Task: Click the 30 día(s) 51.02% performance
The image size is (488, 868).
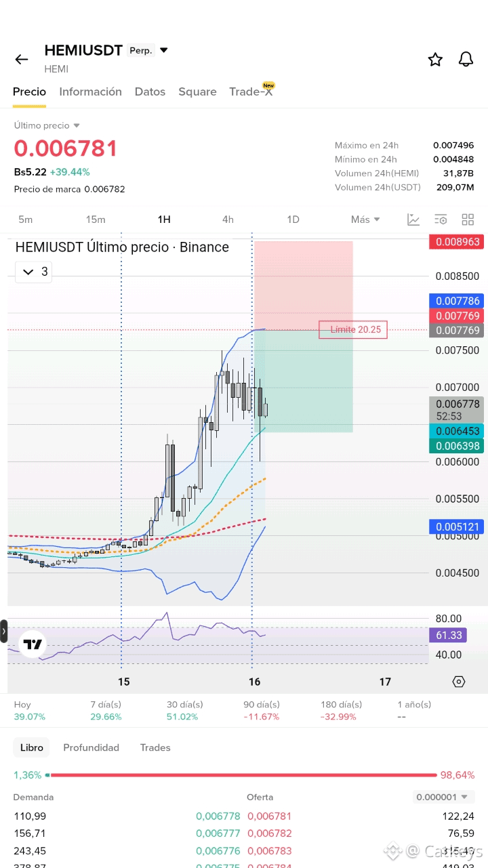Action: tap(185, 711)
